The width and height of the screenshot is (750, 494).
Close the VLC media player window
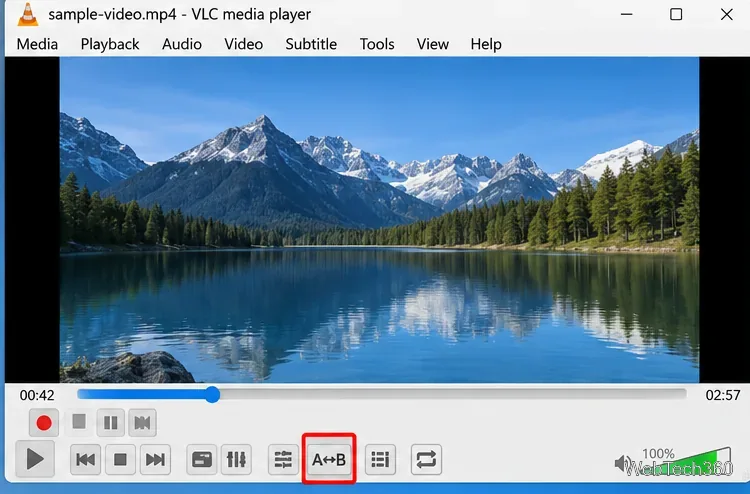pos(727,14)
